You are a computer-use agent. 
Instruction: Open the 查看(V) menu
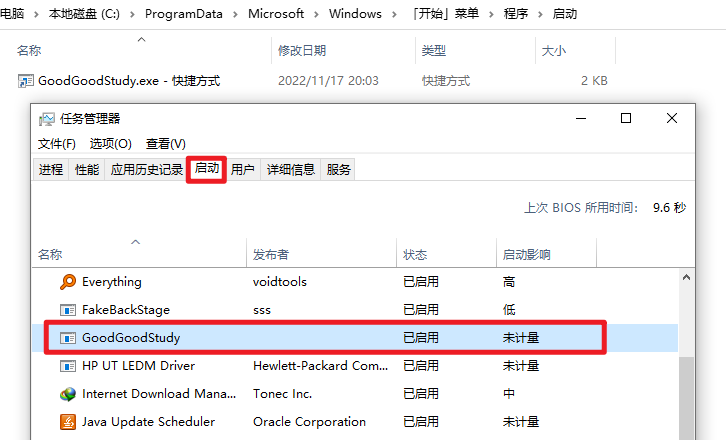coord(166,144)
